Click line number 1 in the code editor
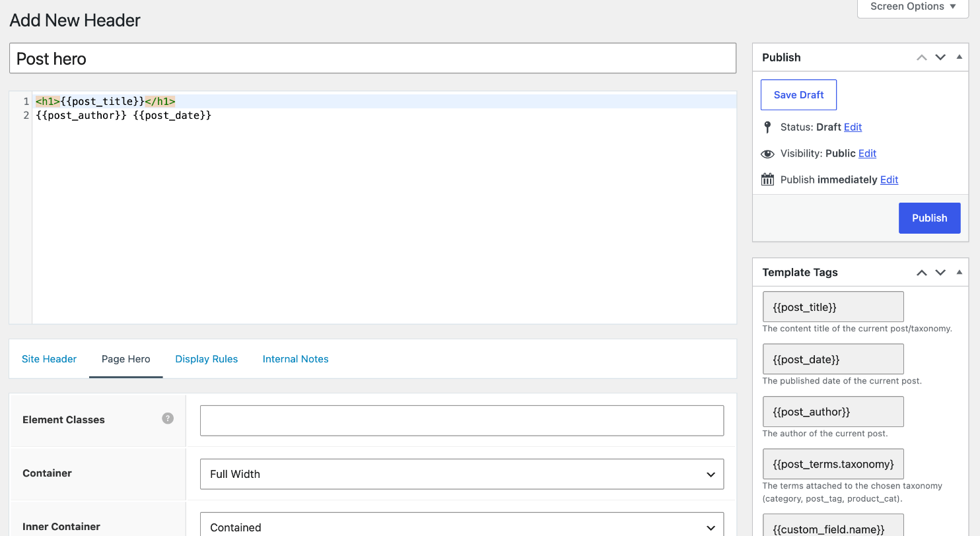This screenshot has height=536, width=980. click(x=26, y=102)
